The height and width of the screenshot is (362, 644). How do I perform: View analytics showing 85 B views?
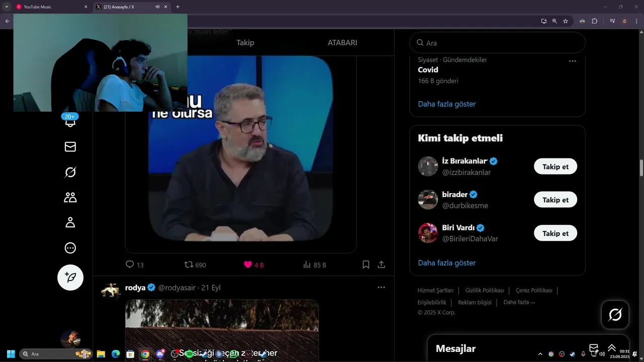point(315,264)
